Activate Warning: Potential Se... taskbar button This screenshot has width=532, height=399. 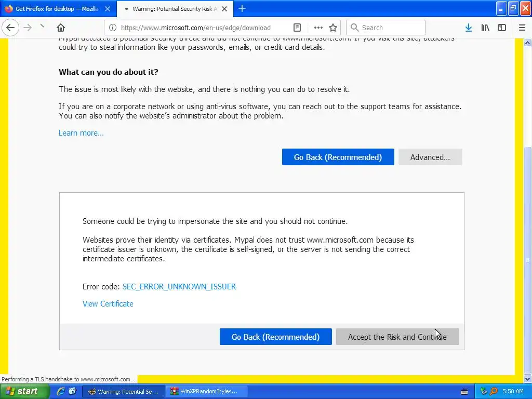point(124,392)
